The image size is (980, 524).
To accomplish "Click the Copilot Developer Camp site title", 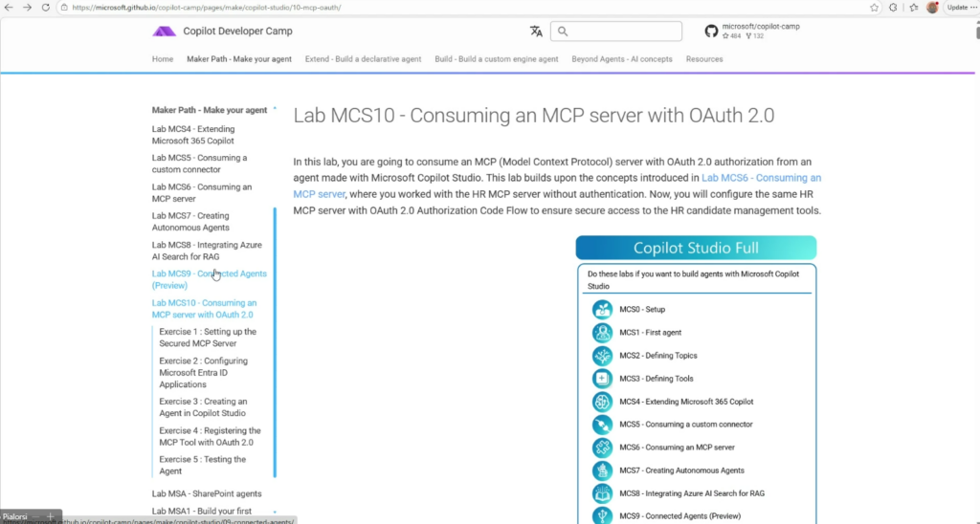I will coord(237,32).
